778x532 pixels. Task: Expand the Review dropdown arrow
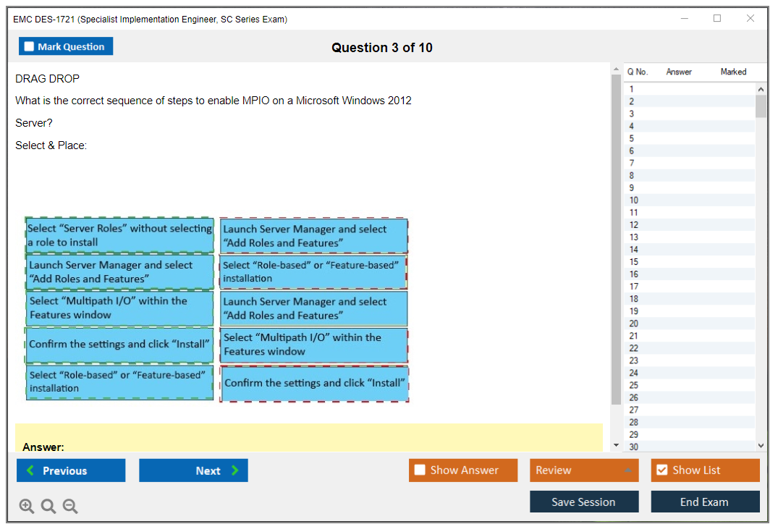pos(627,470)
